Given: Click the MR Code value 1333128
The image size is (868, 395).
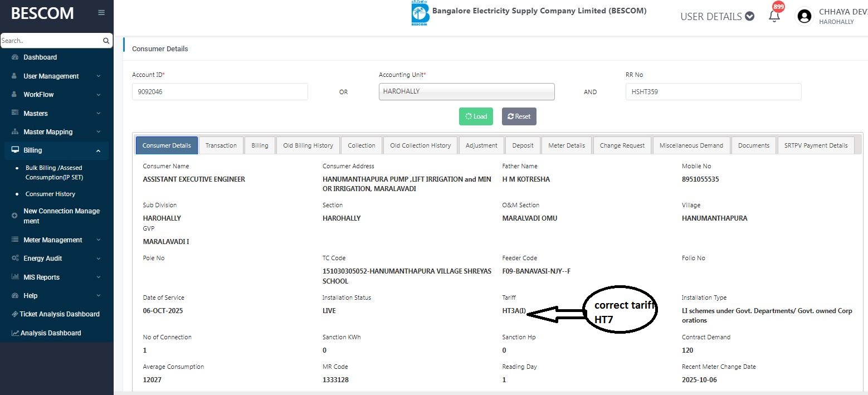Looking at the screenshot, I should point(335,380).
